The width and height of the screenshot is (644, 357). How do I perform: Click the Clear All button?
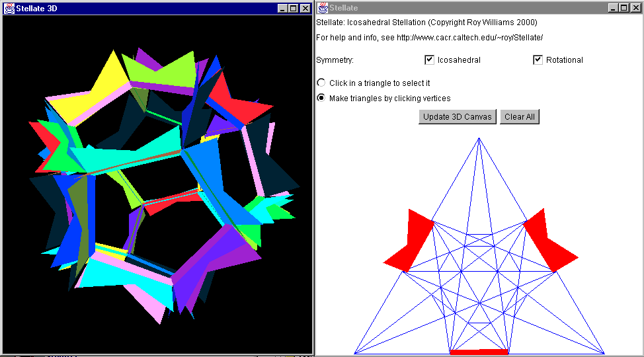pyautogui.click(x=520, y=117)
